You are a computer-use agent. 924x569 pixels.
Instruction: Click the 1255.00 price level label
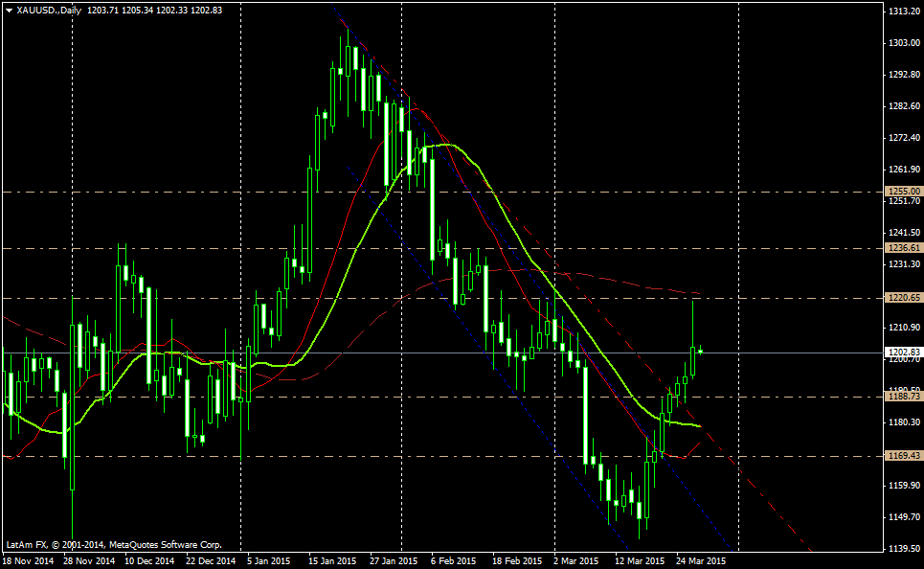tap(903, 192)
